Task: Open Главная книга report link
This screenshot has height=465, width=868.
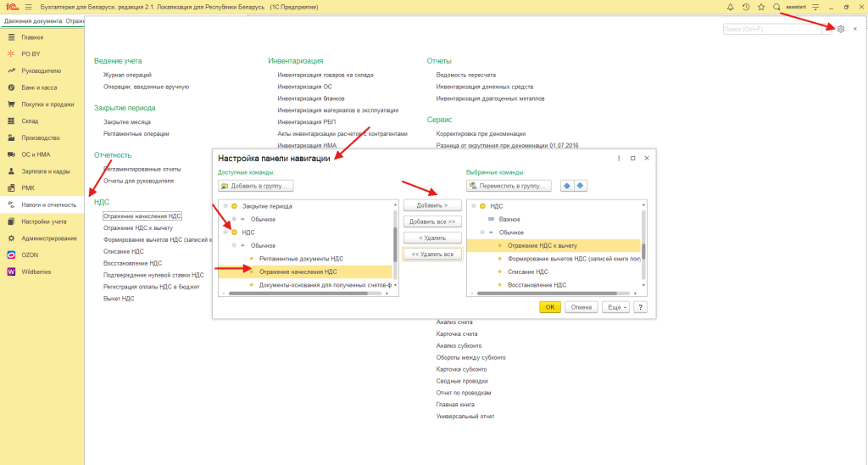Action: (455, 405)
